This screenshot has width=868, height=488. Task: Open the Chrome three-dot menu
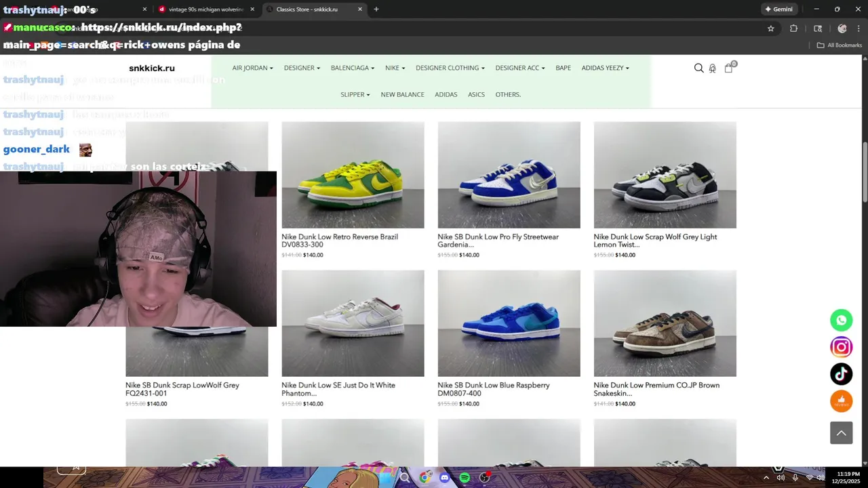coord(859,28)
